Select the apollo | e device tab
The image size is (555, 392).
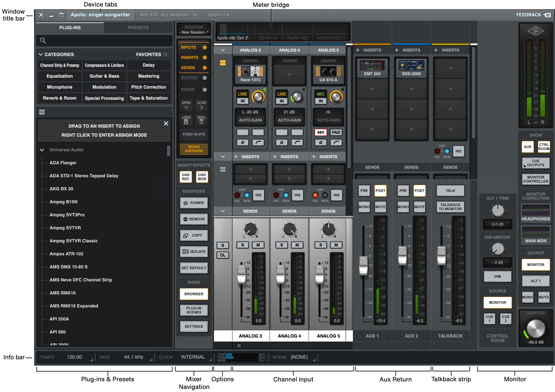tap(218, 15)
